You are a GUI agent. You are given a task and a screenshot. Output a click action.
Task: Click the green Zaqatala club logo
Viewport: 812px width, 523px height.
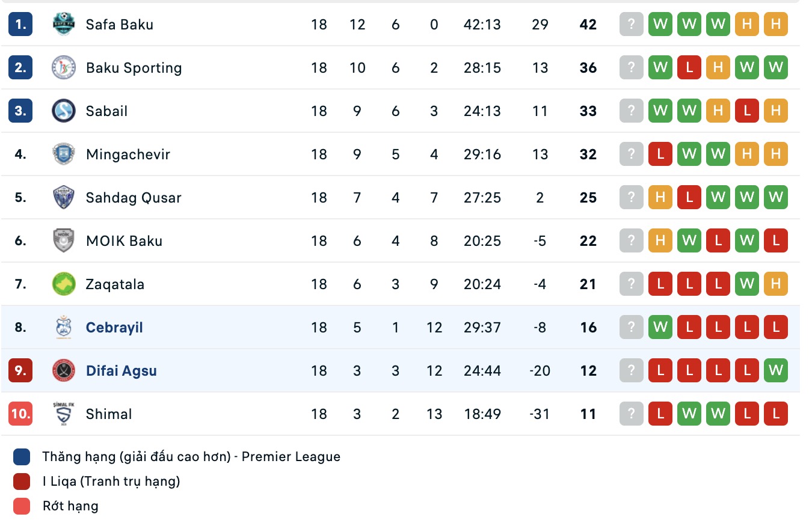64,284
